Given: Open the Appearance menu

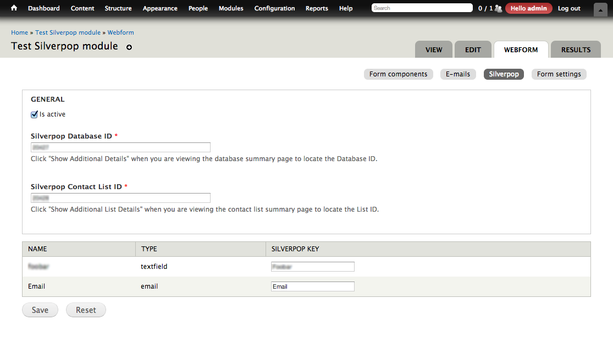Looking at the screenshot, I should (160, 8).
